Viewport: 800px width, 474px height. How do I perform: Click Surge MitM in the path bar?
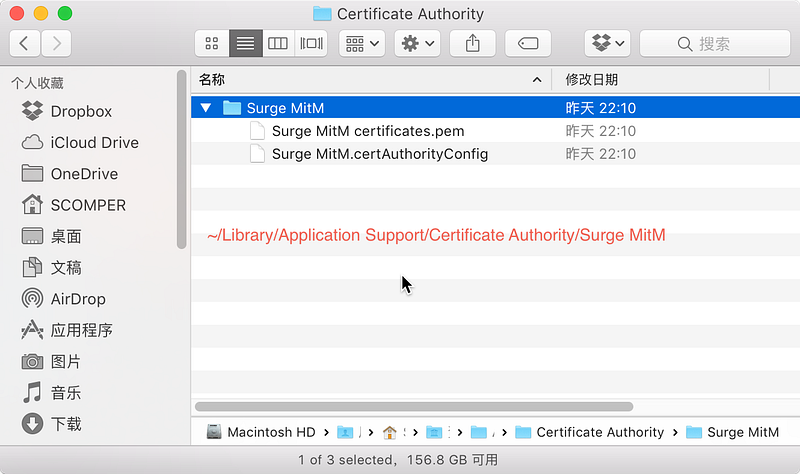pos(732,432)
